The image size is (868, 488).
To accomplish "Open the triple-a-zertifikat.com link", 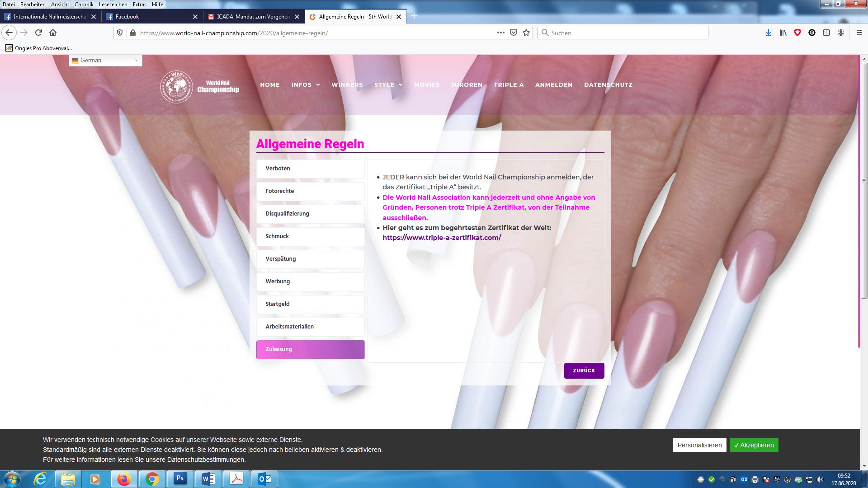I will [442, 238].
